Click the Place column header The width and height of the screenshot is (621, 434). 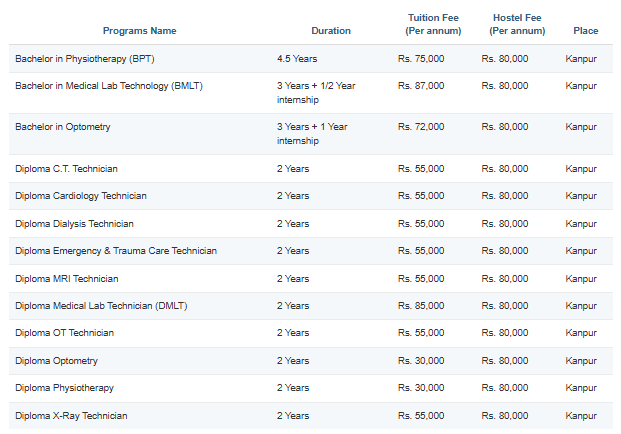tap(586, 31)
